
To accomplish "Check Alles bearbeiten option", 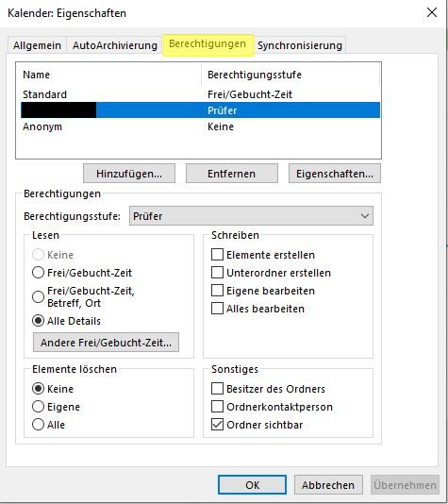I will (x=218, y=309).
